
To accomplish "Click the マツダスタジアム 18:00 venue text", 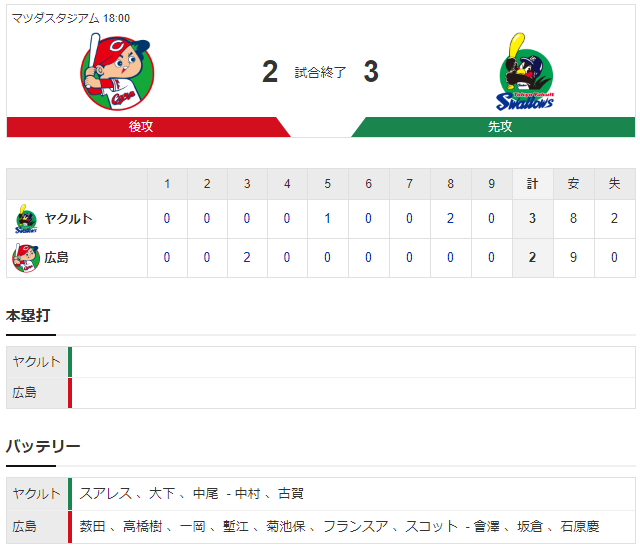I will [71, 18].
